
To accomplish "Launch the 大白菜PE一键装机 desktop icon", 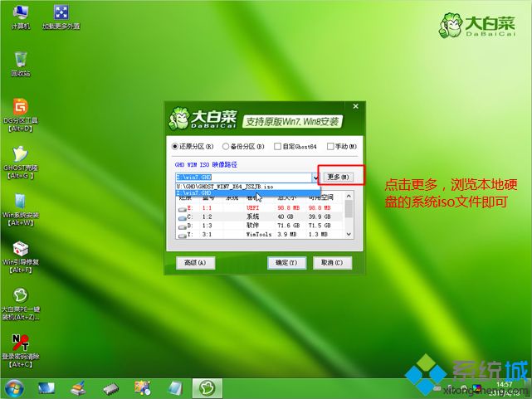I will (x=21, y=304).
